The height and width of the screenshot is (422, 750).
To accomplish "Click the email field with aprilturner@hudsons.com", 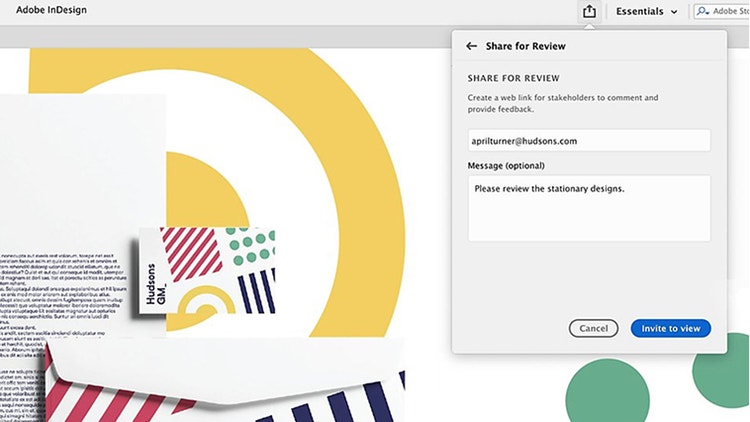I will pos(589,141).
